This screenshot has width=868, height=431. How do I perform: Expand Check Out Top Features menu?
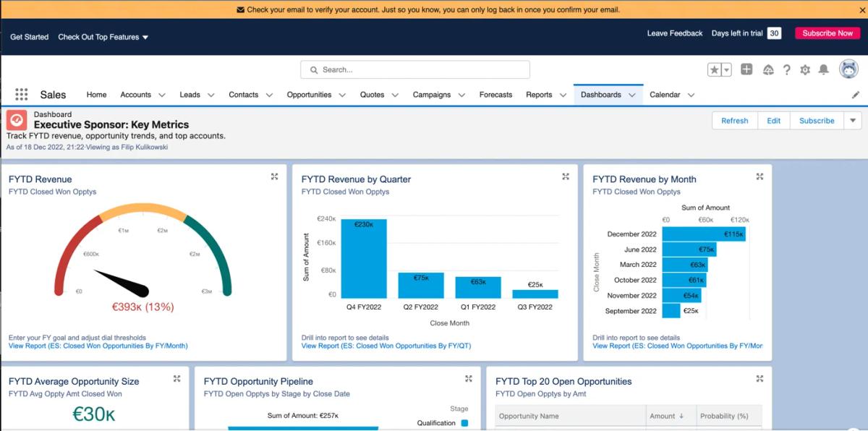point(103,37)
